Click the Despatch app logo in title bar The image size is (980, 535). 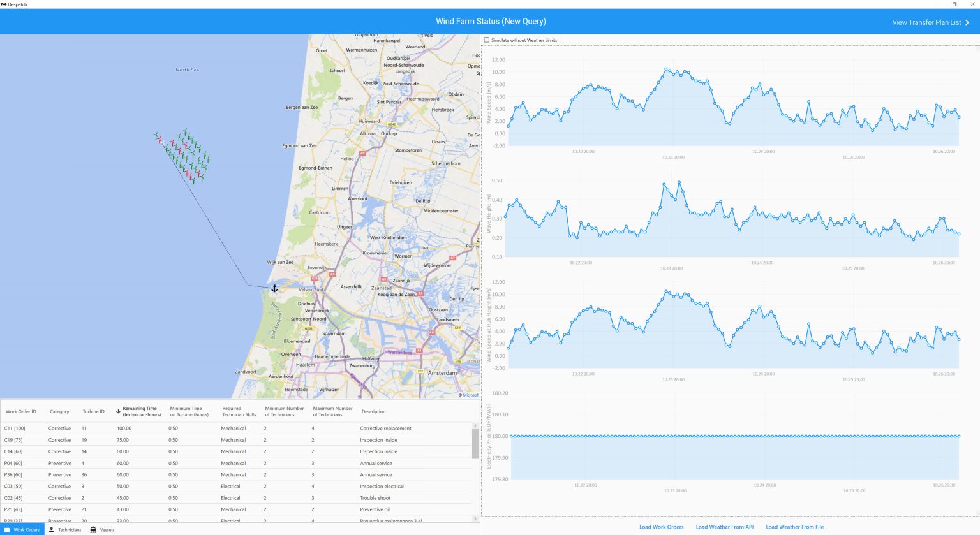(4, 4)
